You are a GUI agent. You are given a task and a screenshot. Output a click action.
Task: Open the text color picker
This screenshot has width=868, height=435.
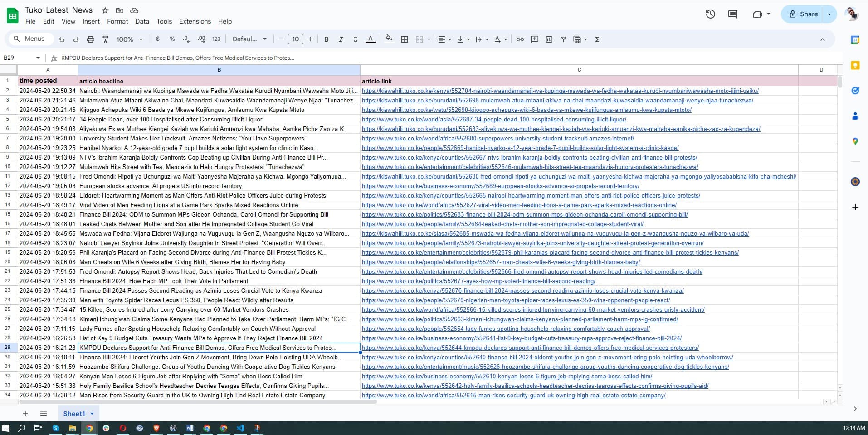[x=371, y=39]
